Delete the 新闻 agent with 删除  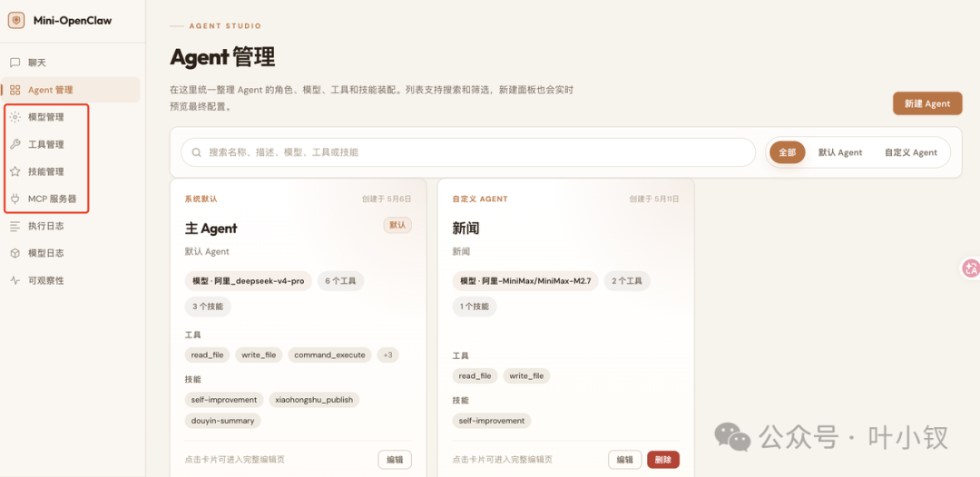coord(663,460)
